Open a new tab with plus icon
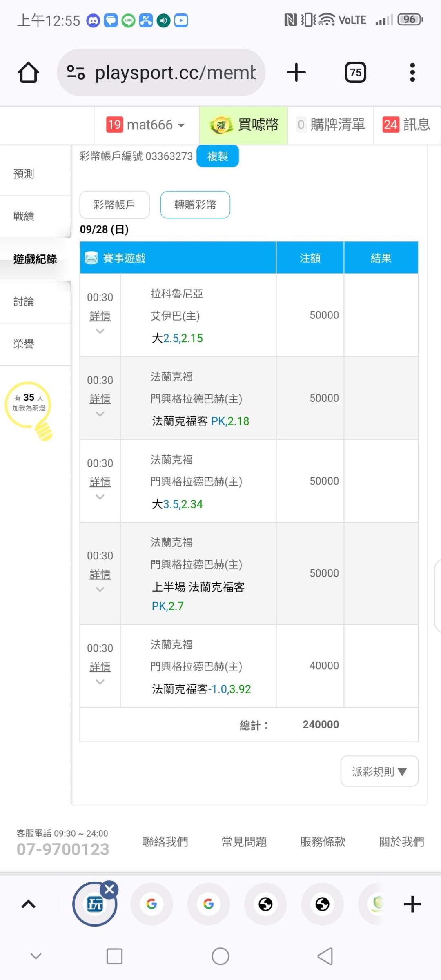 coord(296,73)
